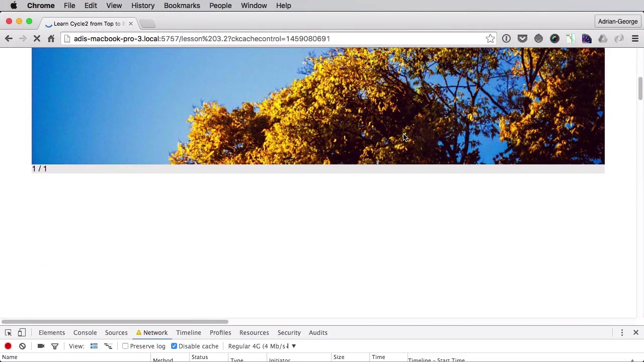The height and width of the screenshot is (362, 644).
Task: Click the page horizontal scrollbar thumb
Action: [115, 322]
